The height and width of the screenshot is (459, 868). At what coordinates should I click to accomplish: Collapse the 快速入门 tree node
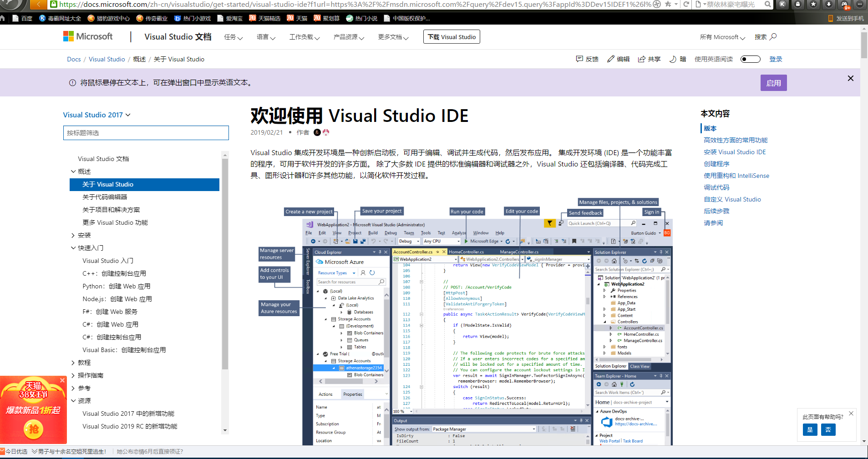73,248
